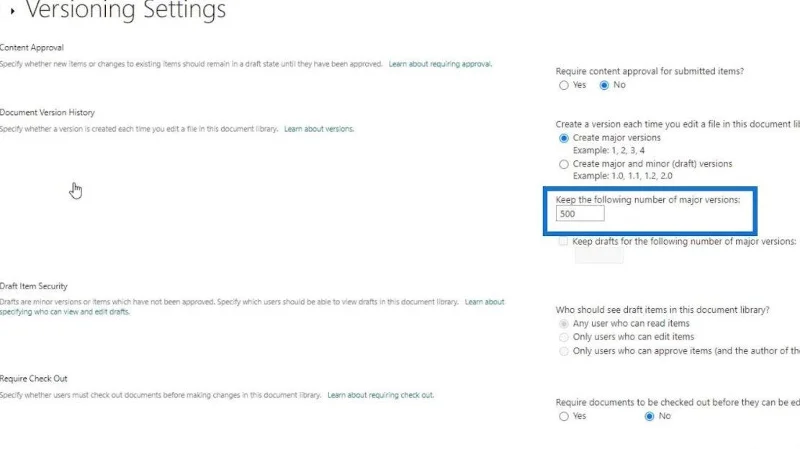This screenshot has height=449, width=800.
Task: Click the Content Approval section heading
Action: point(32,47)
